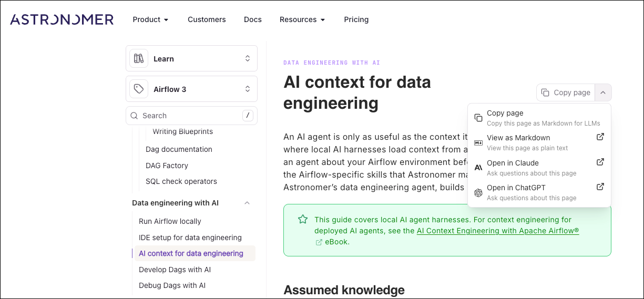Click the AI context for data engineering title
This screenshot has width=644, height=299.
357,92
